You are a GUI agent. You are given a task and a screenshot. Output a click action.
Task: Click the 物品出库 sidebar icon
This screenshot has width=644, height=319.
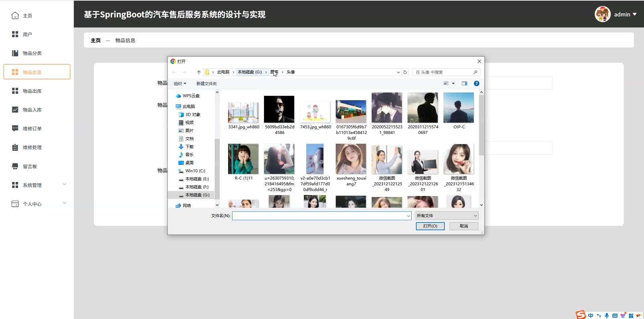[x=15, y=91]
